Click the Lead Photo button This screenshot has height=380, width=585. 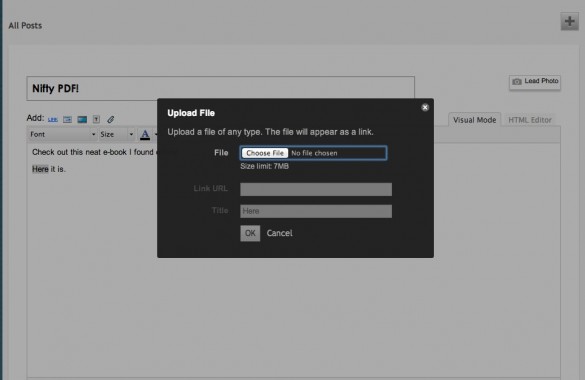[535, 82]
